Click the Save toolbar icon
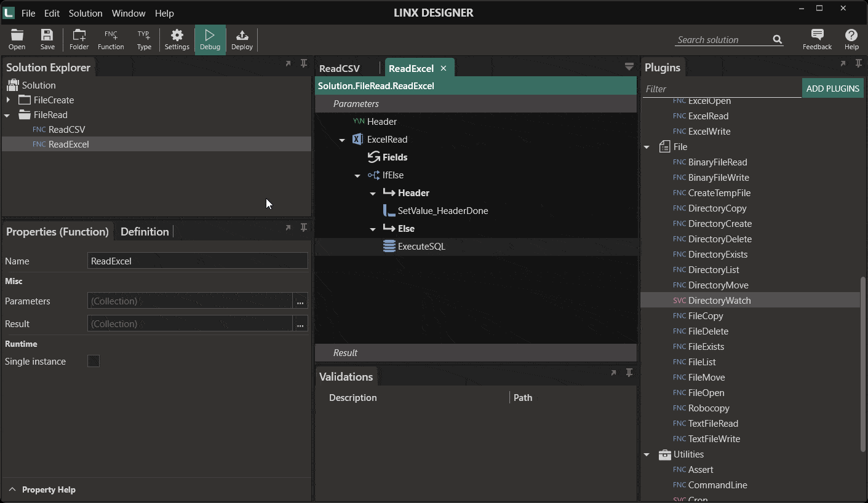Screen dimensions: 868x503 point(47,39)
